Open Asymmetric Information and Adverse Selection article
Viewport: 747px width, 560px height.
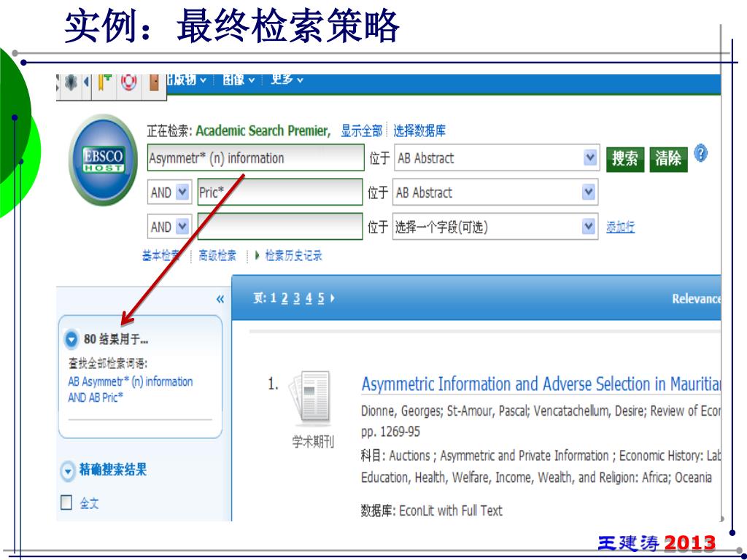tap(541, 384)
